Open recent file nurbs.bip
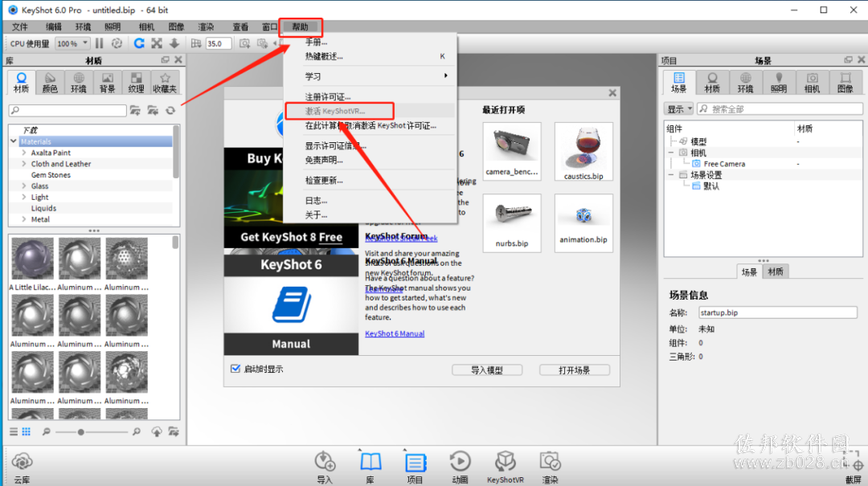868x486 pixels. click(511, 223)
